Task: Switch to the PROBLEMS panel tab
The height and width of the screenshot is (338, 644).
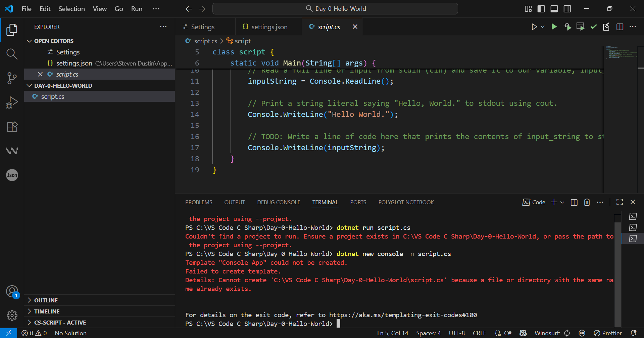Action: tap(199, 202)
